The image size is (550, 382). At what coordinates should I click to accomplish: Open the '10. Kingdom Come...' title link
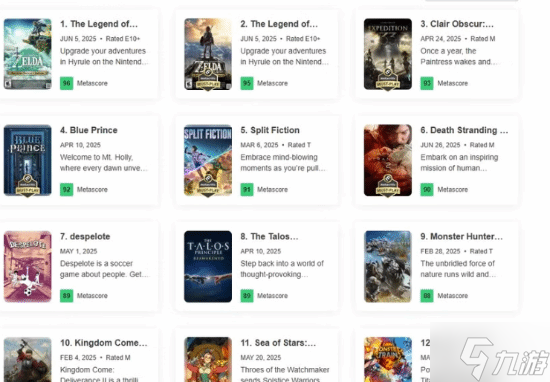104,343
